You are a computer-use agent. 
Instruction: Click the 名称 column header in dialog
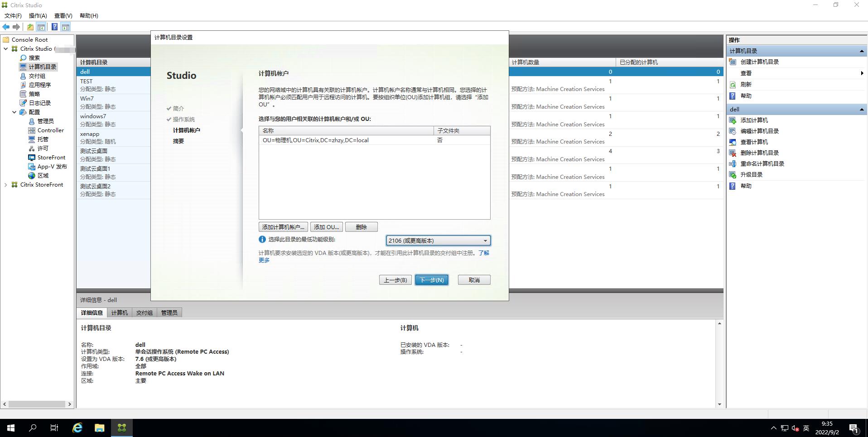[346, 130]
